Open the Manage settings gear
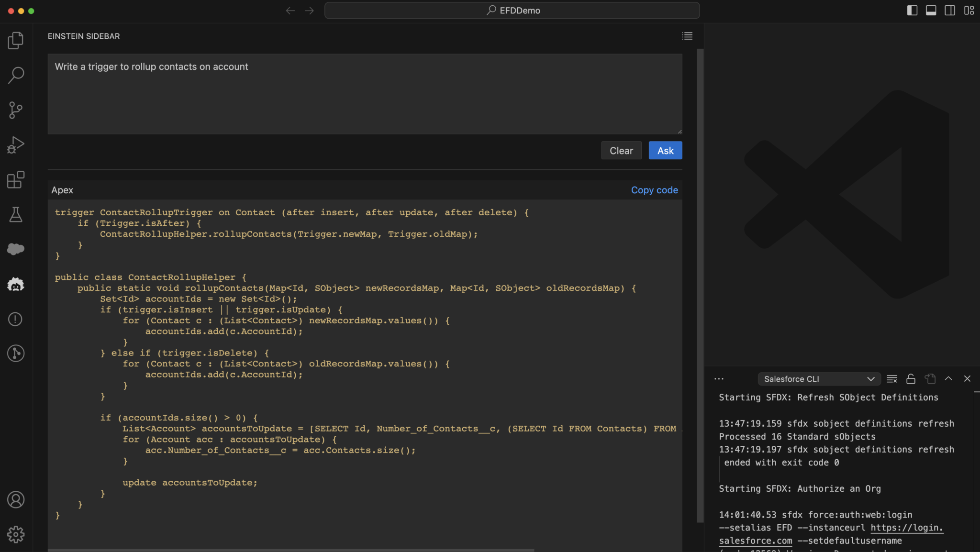This screenshot has width=980, height=552. click(x=16, y=534)
